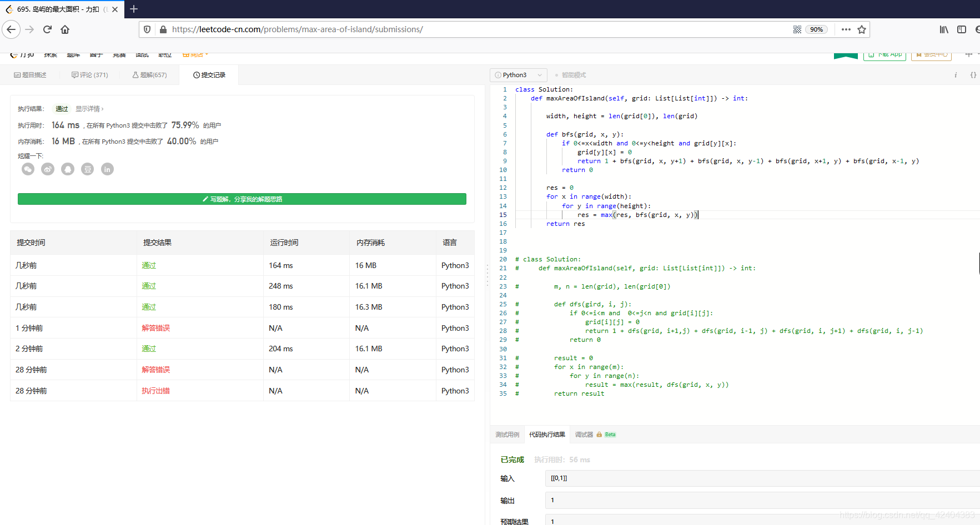Bookmark this page with the star icon
The width and height of the screenshot is (980, 525).
[862, 29]
